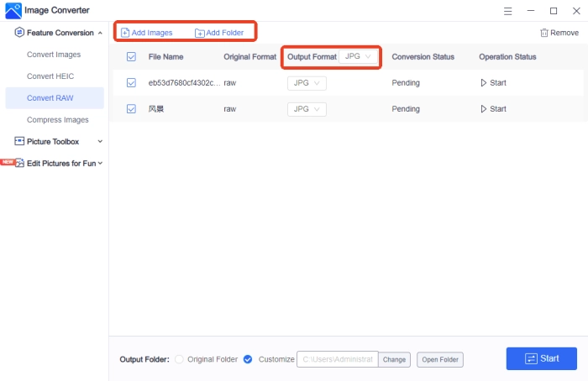Open the hamburger menu in title bar
Image resolution: width=588 pixels, height=381 pixels.
pyautogui.click(x=507, y=11)
